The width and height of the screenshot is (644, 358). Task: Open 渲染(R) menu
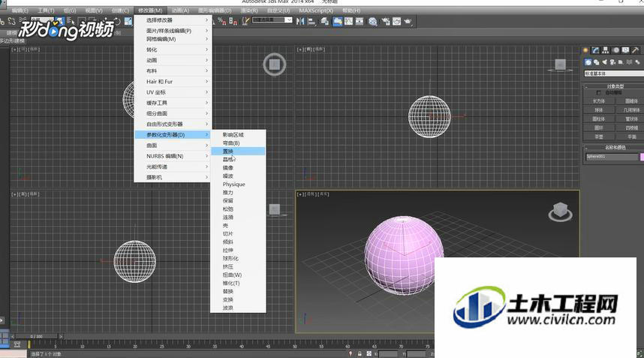pos(249,11)
